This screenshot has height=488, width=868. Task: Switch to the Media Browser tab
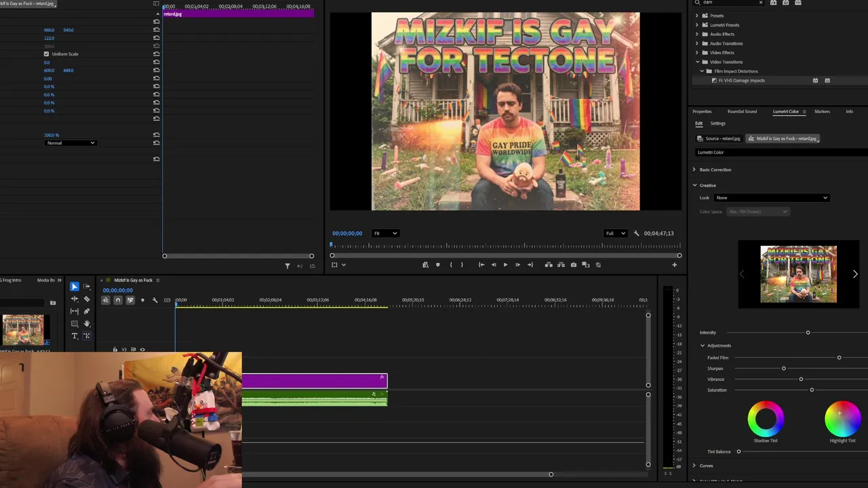point(46,280)
